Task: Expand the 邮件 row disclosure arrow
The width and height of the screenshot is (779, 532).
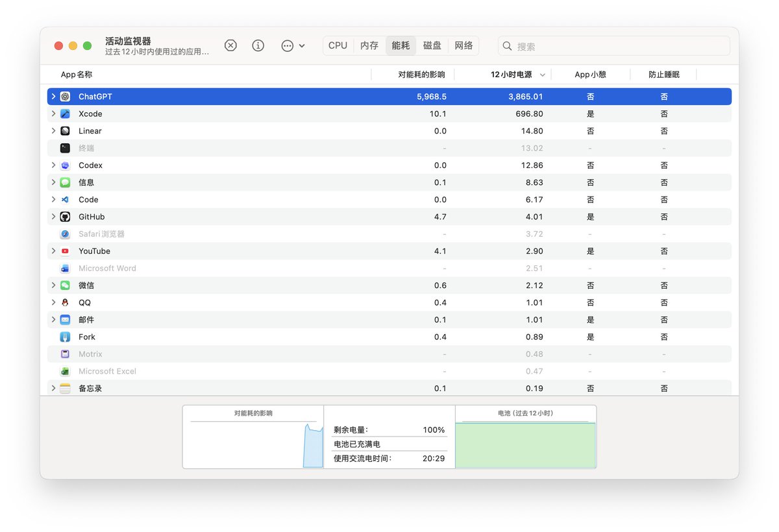Action: click(53, 320)
